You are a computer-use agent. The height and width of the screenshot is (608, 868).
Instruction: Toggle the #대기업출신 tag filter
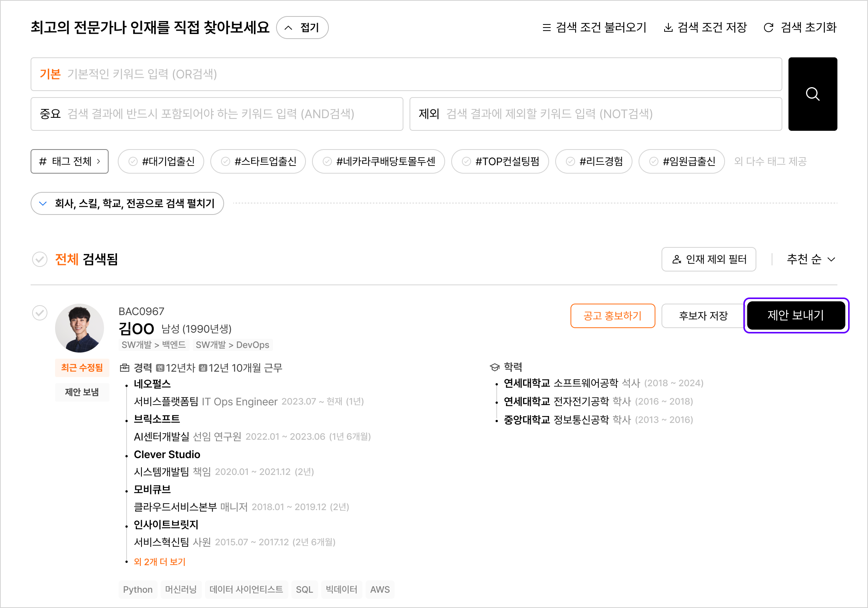pos(161,161)
